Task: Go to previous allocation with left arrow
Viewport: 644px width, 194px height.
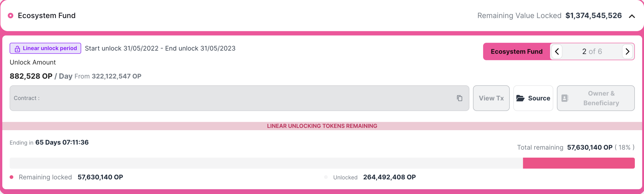Action: point(557,52)
